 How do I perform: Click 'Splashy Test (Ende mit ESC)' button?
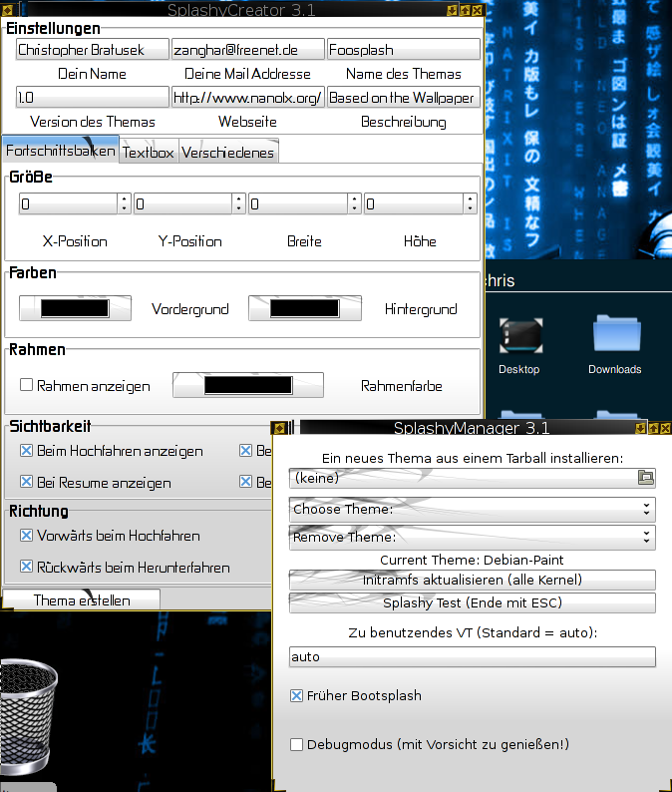pos(472,603)
